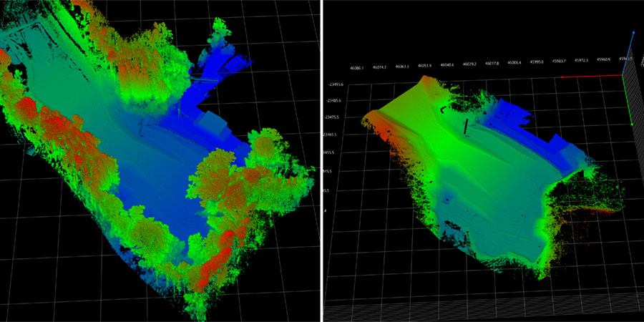Select the 46086.1 X-axis coordinate label
The width and height of the screenshot is (644, 322).
coord(357,68)
